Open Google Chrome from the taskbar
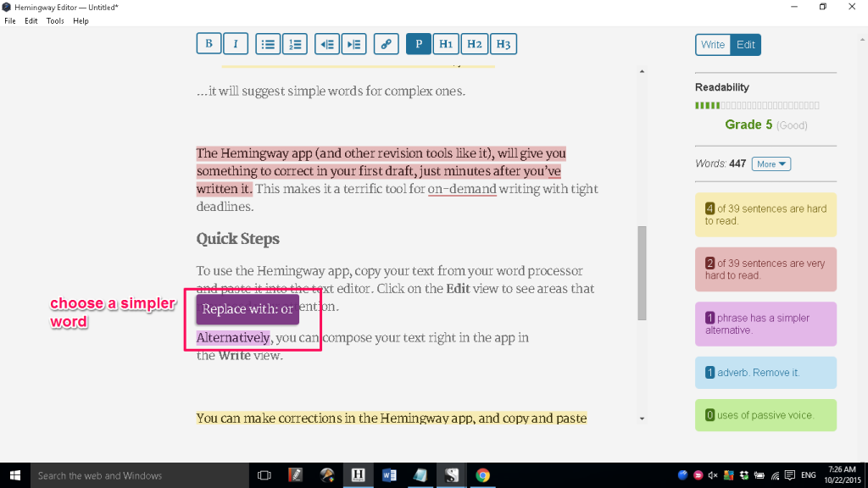868x488 pixels. coord(482,475)
